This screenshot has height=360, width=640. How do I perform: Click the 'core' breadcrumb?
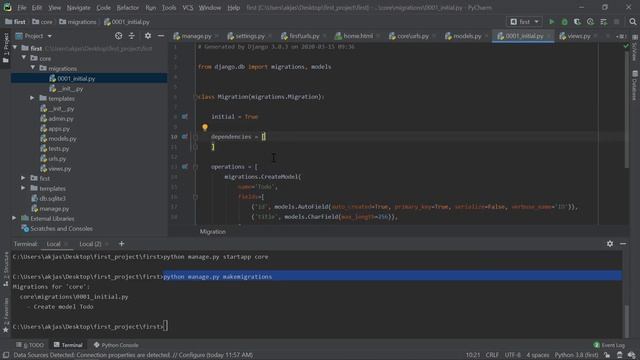pos(42,22)
